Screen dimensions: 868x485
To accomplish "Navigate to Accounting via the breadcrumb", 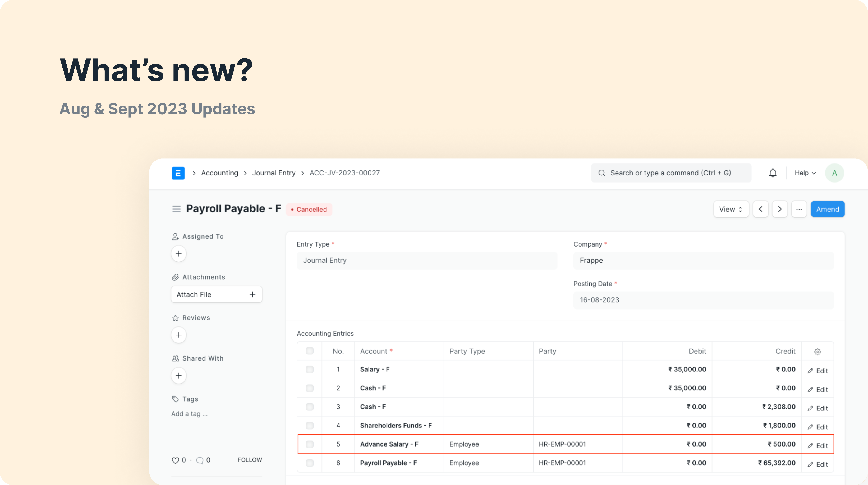I will point(219,173).
